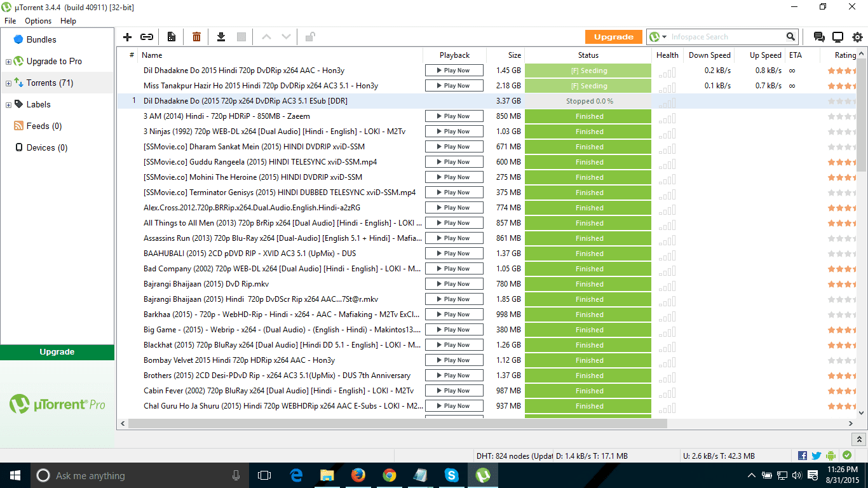Click the Facebook icon in status bar
Viewport: 868px width, 488px height.
(x=803, y=456)
